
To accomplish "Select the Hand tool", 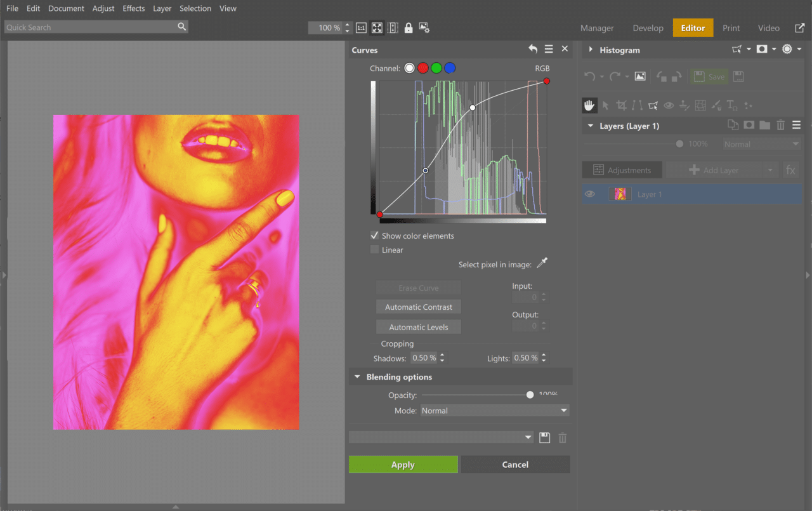I will coord(589,105).
